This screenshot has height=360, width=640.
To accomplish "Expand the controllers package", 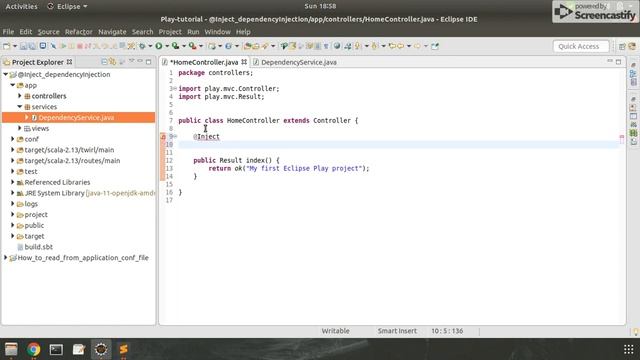I will [x=20, y=96].
